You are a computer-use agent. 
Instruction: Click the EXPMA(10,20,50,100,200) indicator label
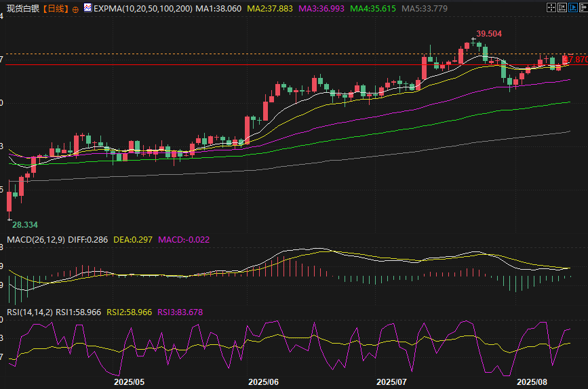pos(143,9)
